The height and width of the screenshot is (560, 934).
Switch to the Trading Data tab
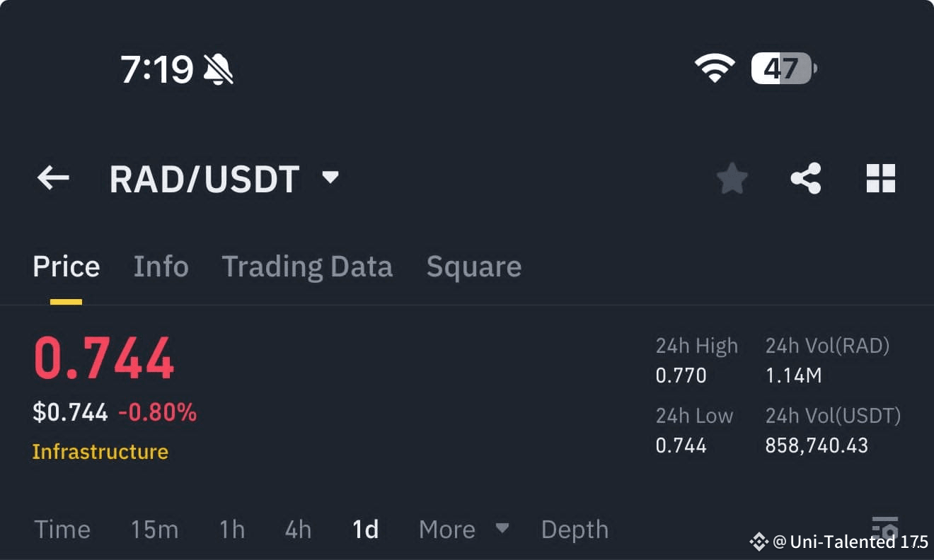307,267
